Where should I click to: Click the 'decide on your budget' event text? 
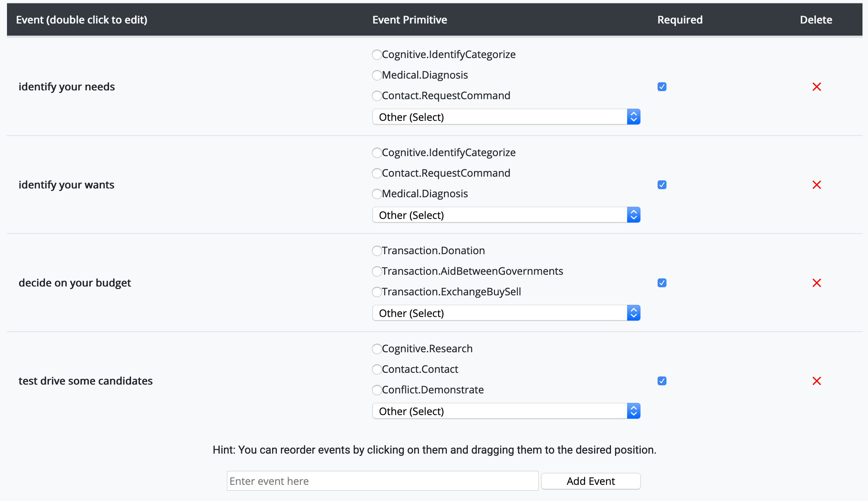tap(75, 283)
